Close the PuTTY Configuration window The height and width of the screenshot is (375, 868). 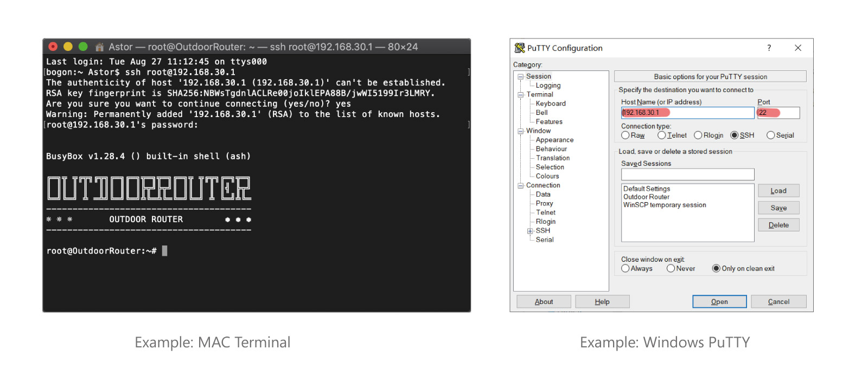coord(797,48)
